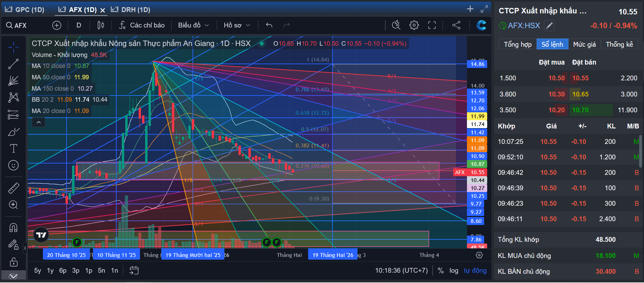
Task: Open the Gann and Fibonacci tools
Action: [13, 81]
